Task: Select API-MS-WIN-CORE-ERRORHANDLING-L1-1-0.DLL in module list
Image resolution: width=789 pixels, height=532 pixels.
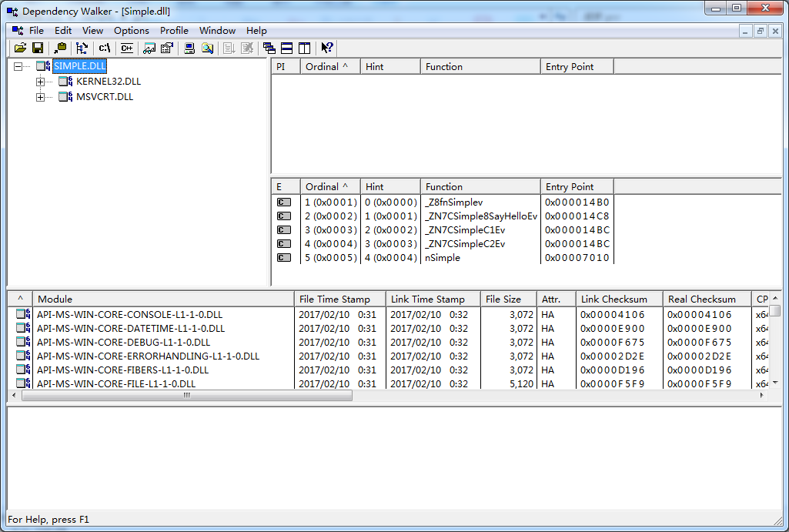Action: pos(148,356)
